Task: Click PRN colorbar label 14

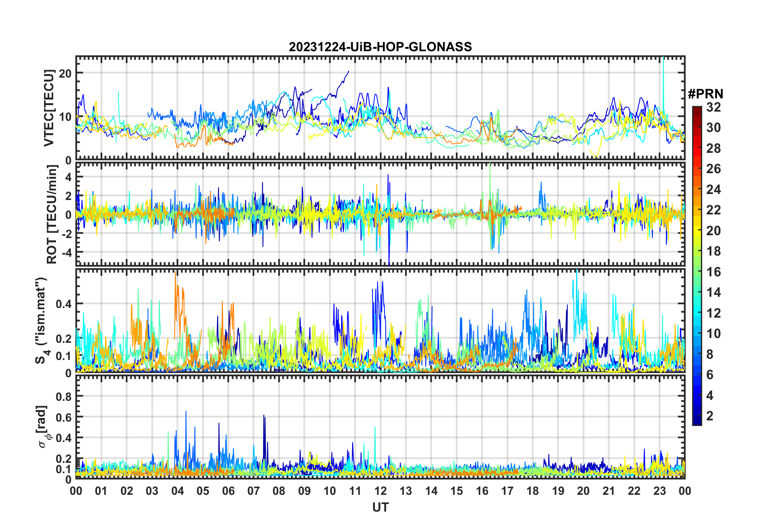Action: (714, 292)
